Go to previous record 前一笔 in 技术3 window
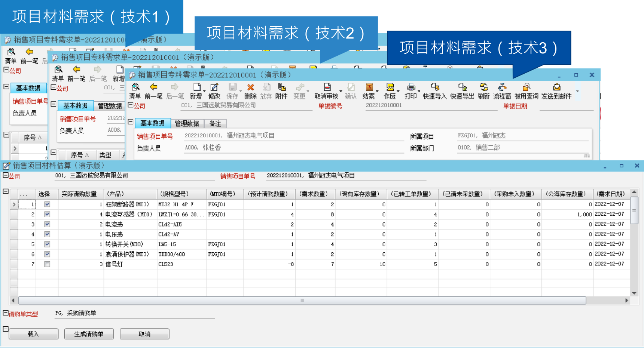 pyautogui.click(x=153, y=87)
